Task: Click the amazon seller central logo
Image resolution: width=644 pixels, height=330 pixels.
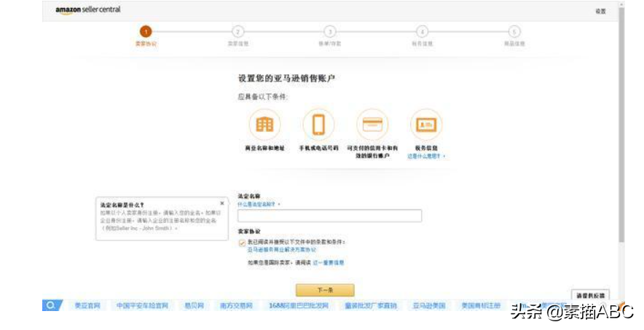Action: pyautogui.click(x=88, y=9)
